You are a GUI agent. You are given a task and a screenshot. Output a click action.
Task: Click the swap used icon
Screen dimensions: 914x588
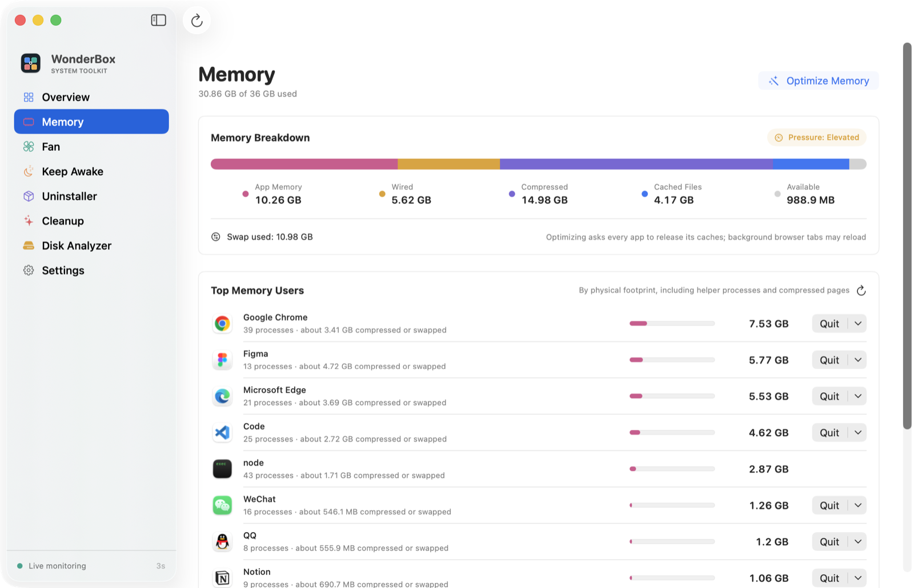tap(216, 237)
